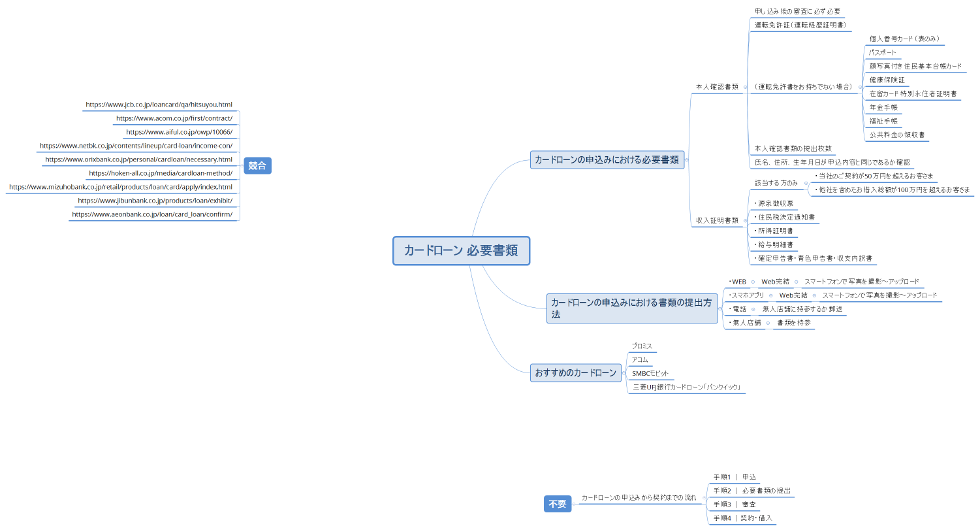Select the パスポート node
Image resolution: width=980 pixels, height=530 pixels.
pyautogui.click(x=883, y=52)
